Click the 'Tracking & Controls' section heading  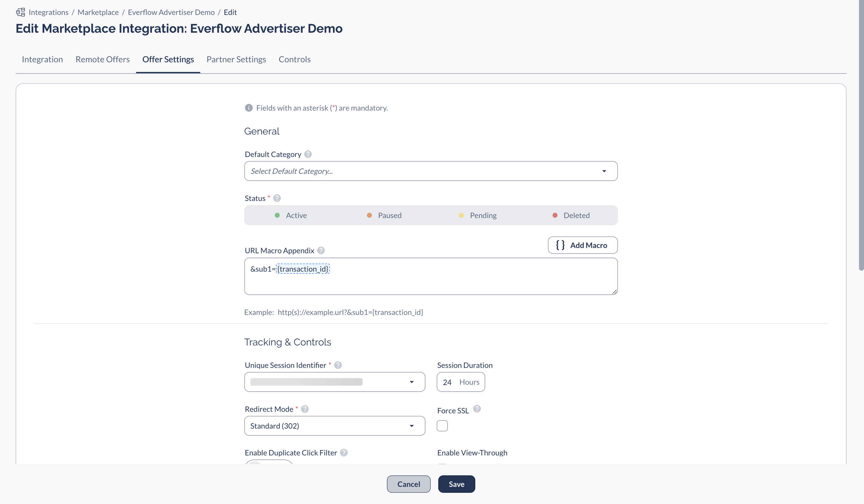point(287,342)
